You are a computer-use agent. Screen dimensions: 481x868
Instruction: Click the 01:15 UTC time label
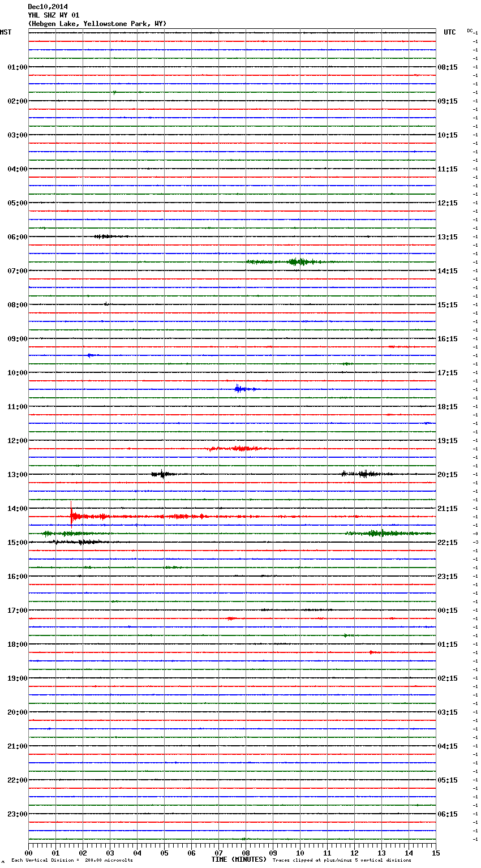click(448, 644)
